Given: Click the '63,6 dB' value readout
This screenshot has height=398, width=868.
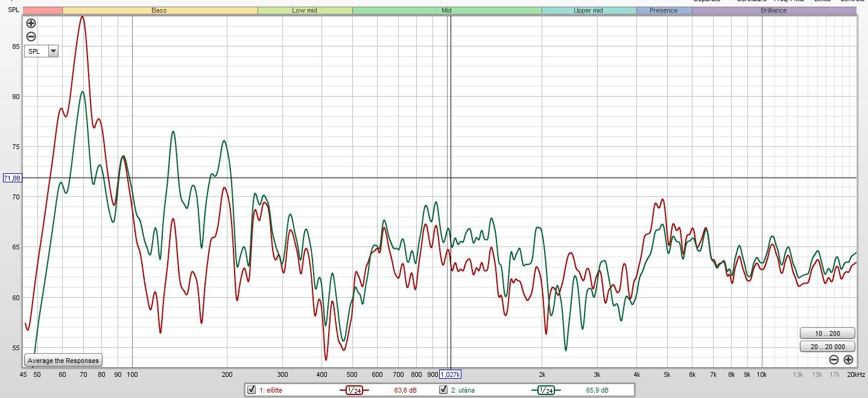Looking at the screenshot, I should (x=405, y=390).
